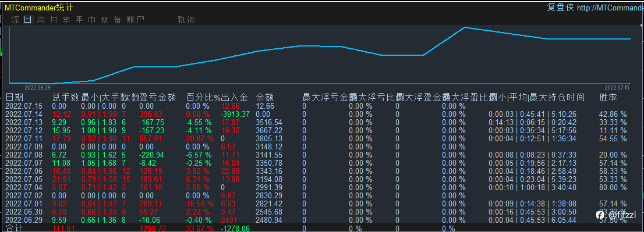Select the 2022.07.08 date cell
Viewport: 644px width, 232px height.
point(24,155)
